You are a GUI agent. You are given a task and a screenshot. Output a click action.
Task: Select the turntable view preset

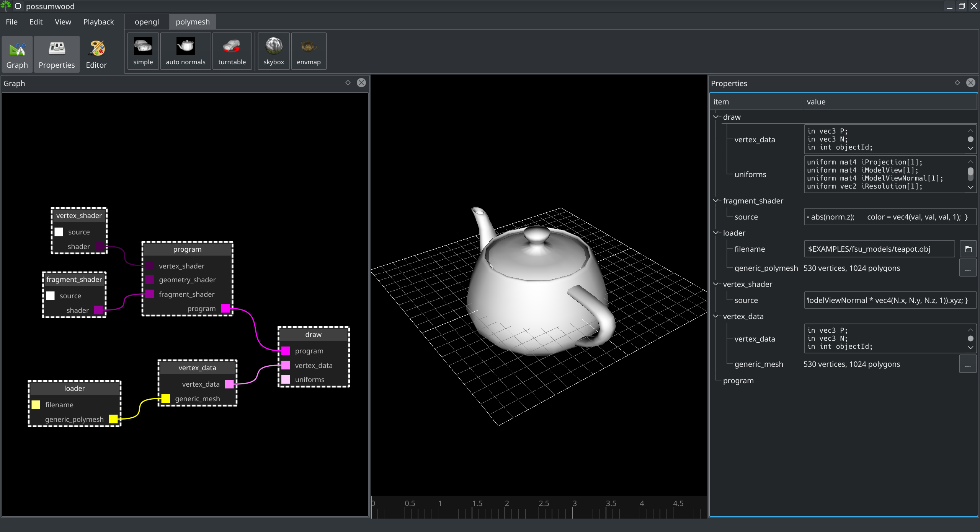[232, 52]
